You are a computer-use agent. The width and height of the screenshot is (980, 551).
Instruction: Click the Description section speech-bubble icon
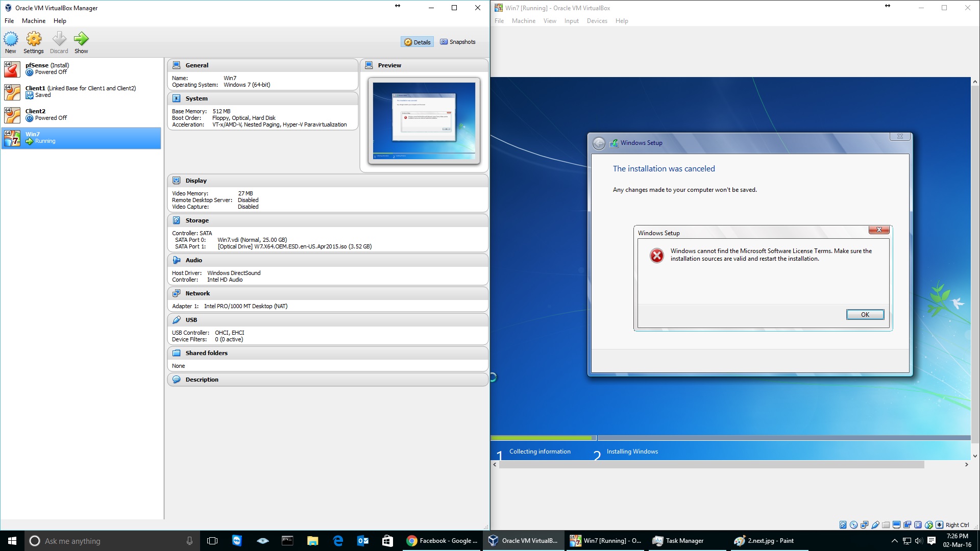tap(177, 380)
